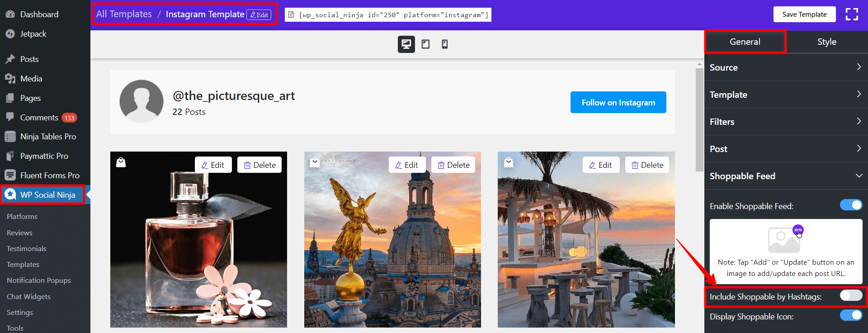Expand the Source section

coord(786,67)
